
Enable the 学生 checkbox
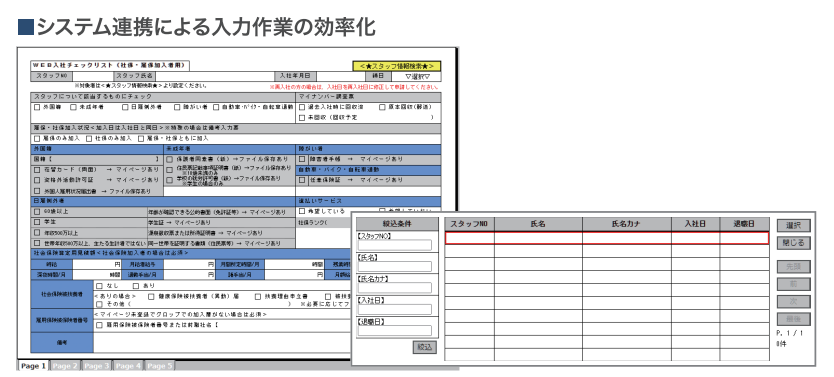[37, 222]
